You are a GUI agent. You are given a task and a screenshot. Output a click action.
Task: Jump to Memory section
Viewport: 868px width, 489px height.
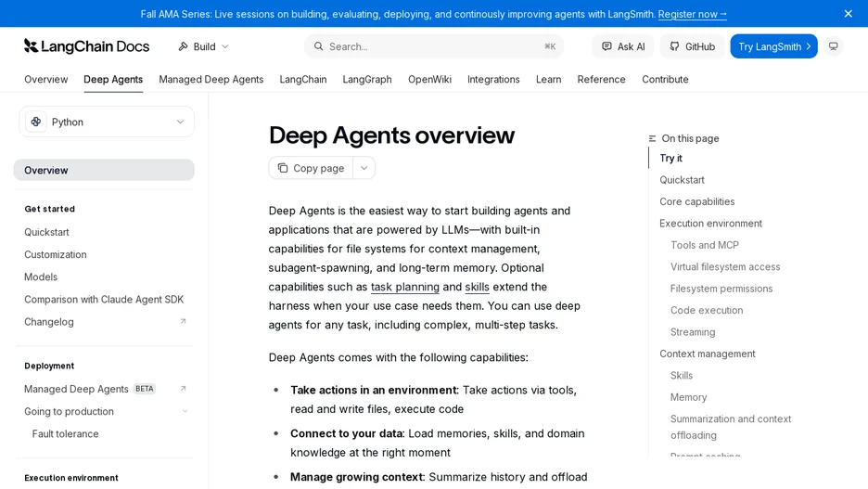pyautogui.click(x=688, y=397)
